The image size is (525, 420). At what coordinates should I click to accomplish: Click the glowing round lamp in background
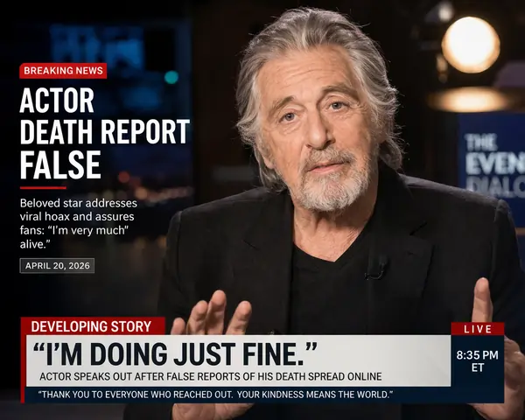tap(470, 45)
